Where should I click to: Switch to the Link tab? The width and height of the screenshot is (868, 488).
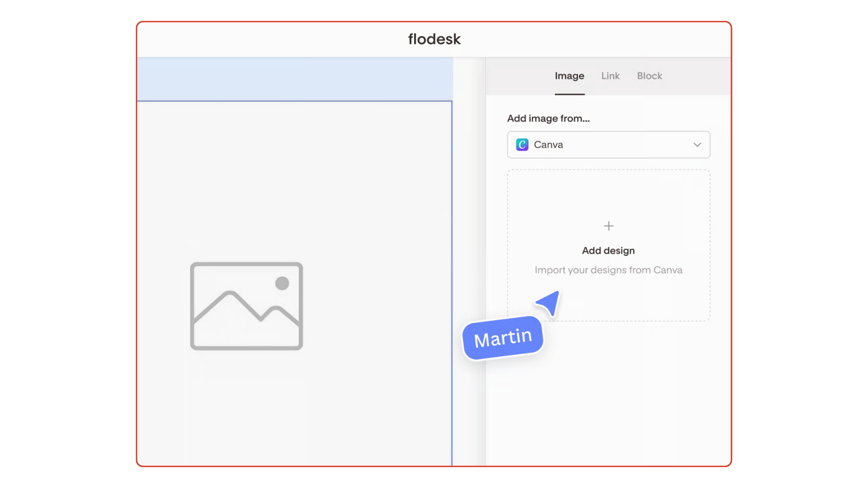610,76
